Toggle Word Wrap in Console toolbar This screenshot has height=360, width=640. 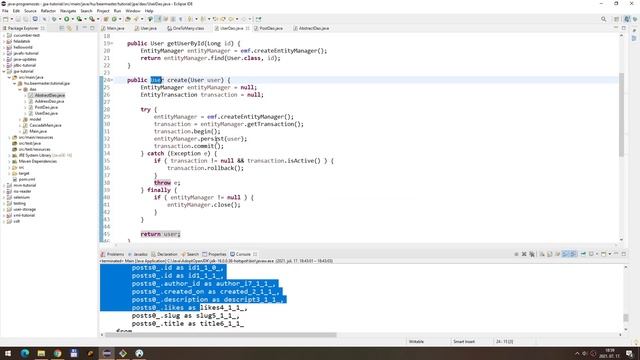pyautogui.click(x=558, y=254)
